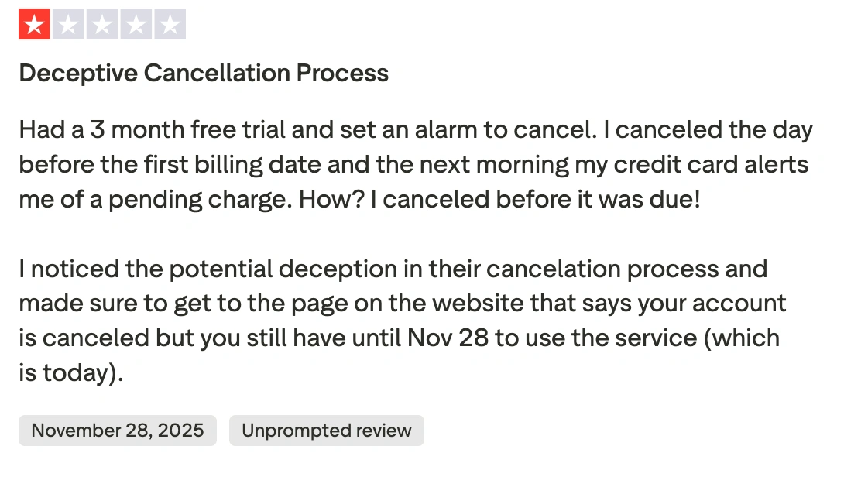Open the review titled Deceptive Cancellation Process
The image size is (868, 477).
click(x=203, y=73)
